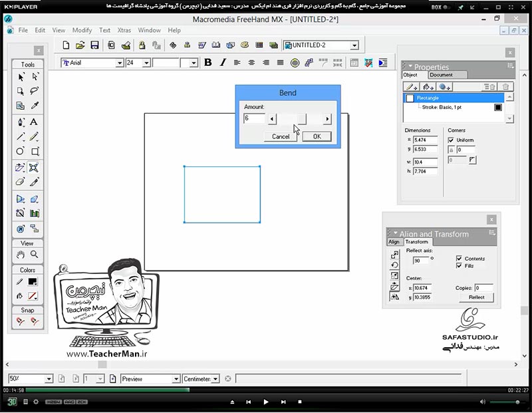Click the Open folder icon
Image resolution: width=532 pixels, height=413 pixels.
coord(80,45)
